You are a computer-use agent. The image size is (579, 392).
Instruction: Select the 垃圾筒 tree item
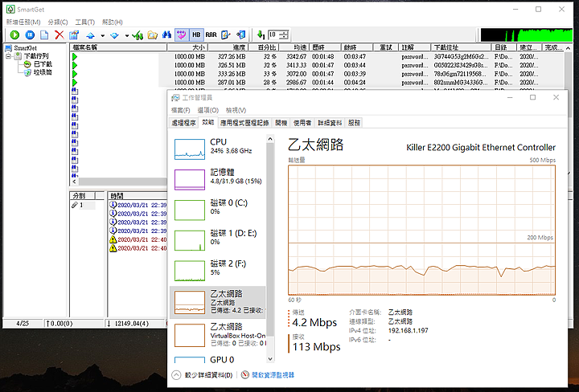point(43,72)
